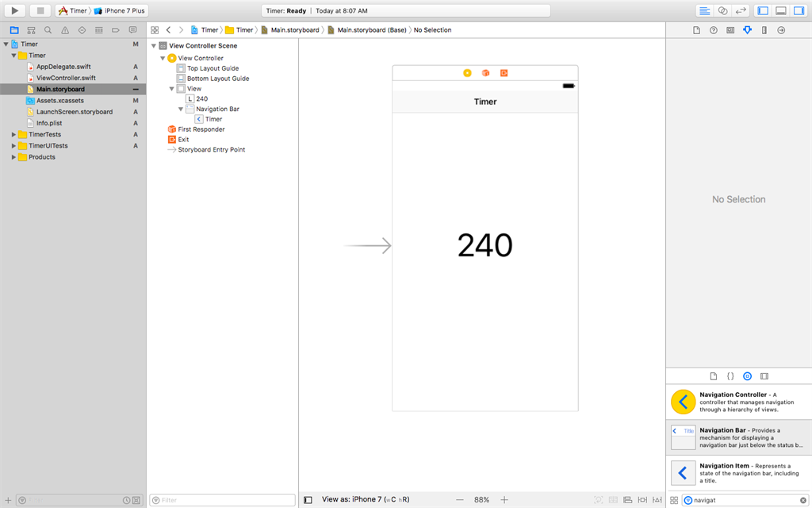This screenshot has height=508, width=812.
Task: Show the standard editor
Action: 704,10
